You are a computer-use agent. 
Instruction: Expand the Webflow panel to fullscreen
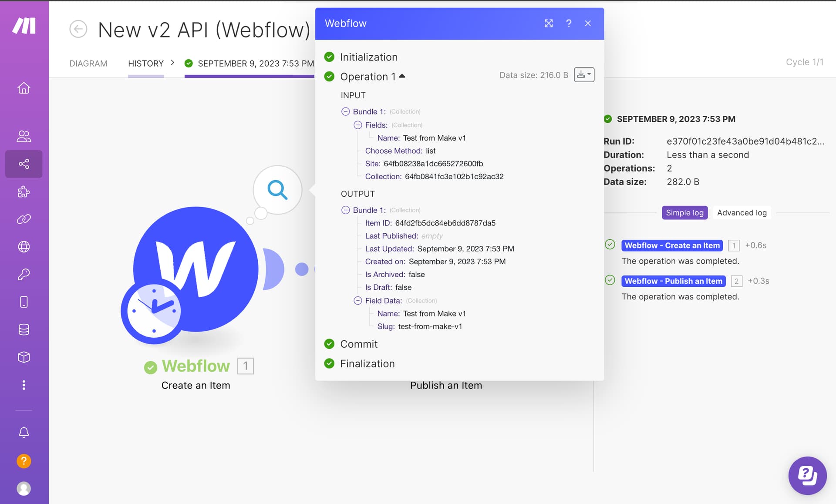point(549,24)
